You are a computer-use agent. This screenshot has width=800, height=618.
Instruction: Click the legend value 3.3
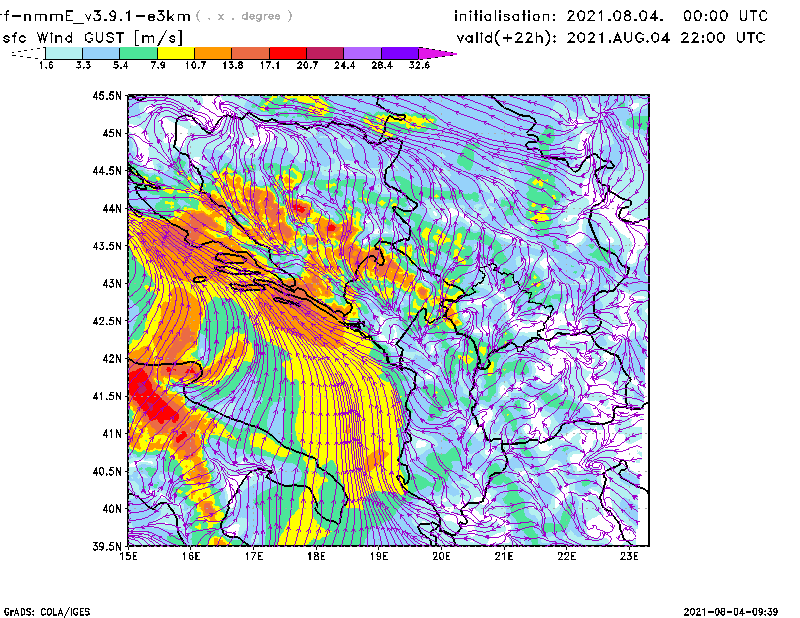tap(83, 65)
